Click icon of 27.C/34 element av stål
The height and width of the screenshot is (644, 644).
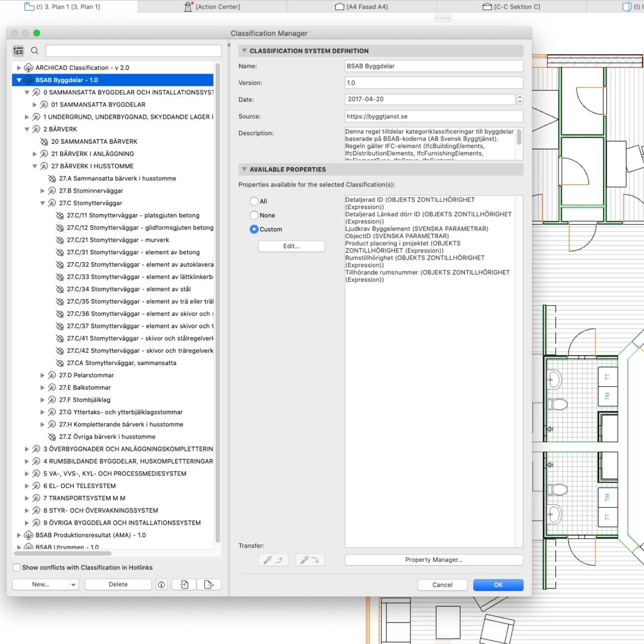[60, 289]
